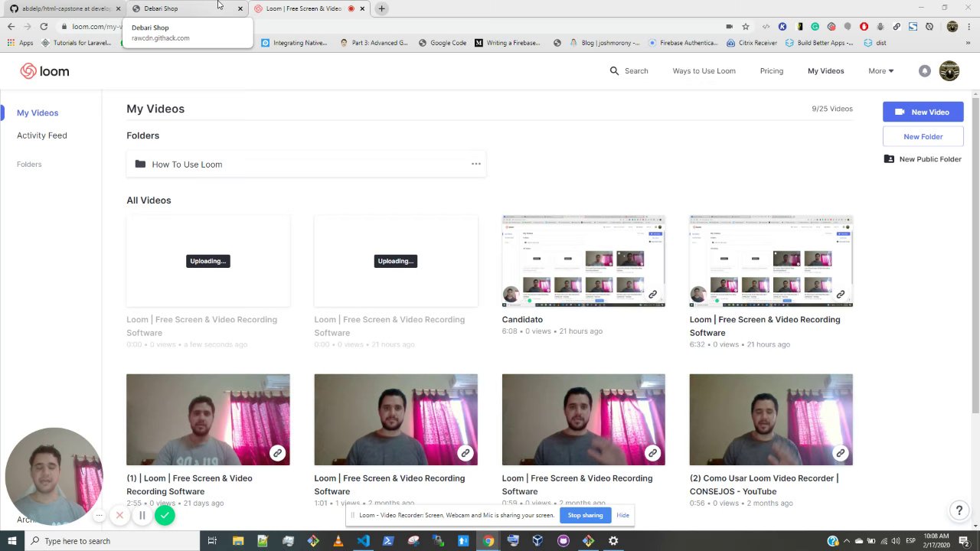Hide the screen sharing notification bar

pyautogui.click(x=622, y=515)
